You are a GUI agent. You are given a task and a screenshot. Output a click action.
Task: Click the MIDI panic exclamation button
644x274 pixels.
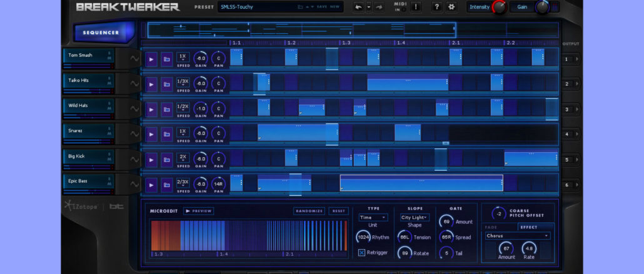click(x=416, y=7)
